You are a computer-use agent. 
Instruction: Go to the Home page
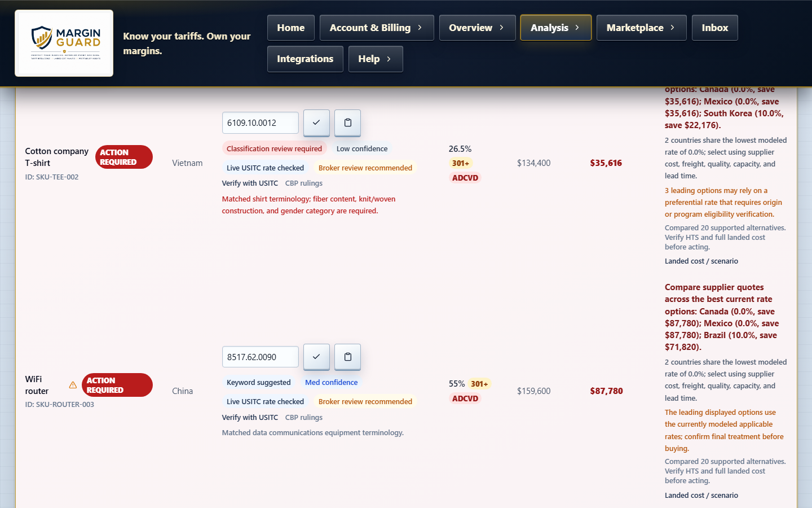290,28
